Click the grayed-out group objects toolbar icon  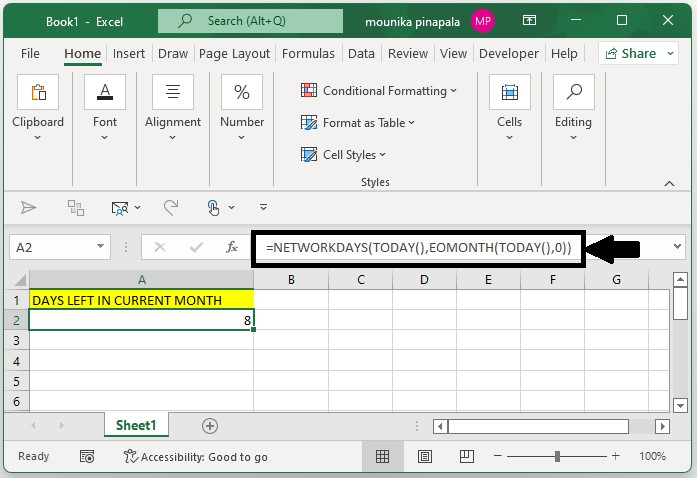coord(76,208)
